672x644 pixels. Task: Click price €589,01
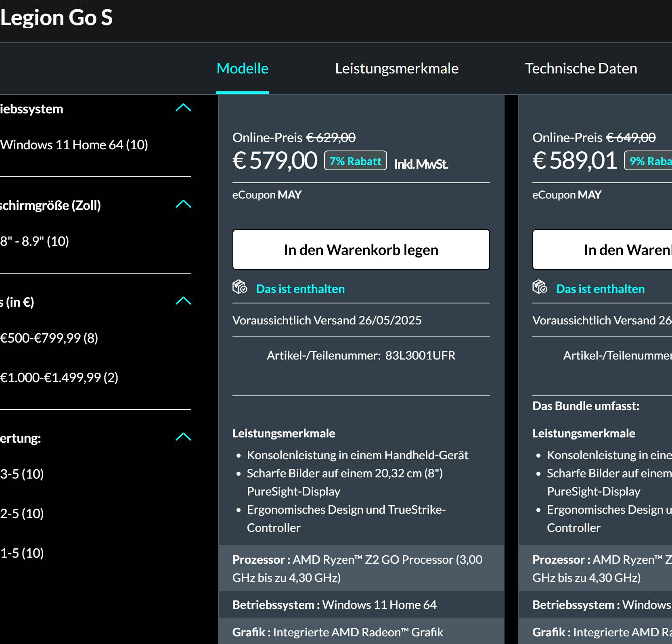[575, 161]
